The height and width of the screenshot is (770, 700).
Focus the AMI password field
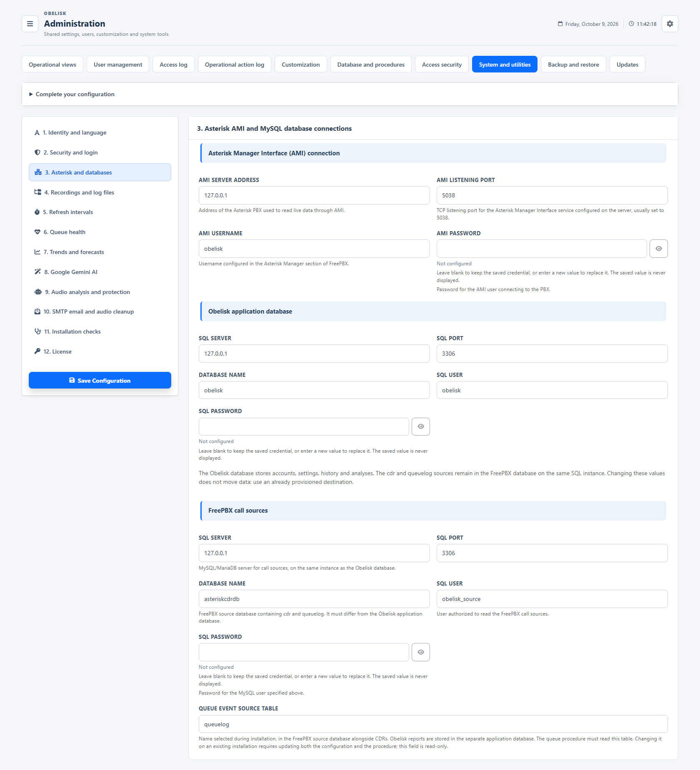[542, 249]
